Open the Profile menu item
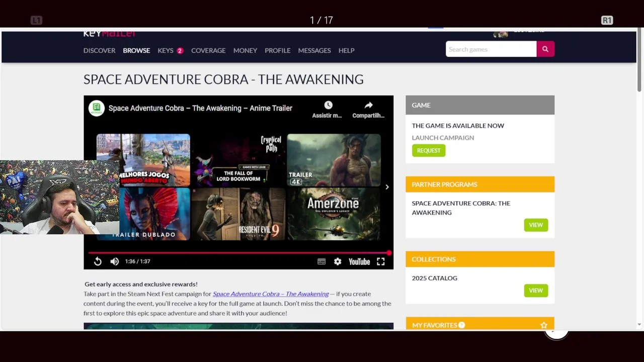 (x=277, y=50)
